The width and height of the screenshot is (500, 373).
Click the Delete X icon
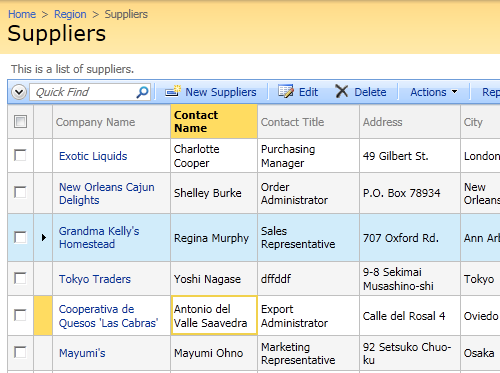pyautogui.click(x=342, y=91)
